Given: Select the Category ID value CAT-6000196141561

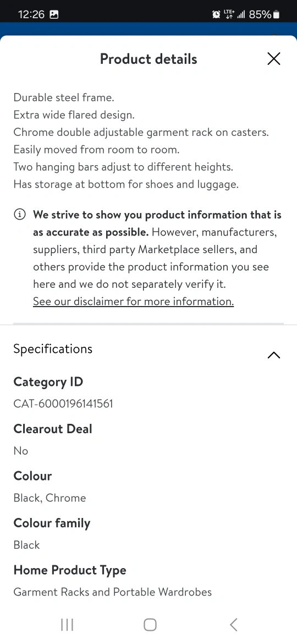Looking at the screenshot, I should pos(63,403).
